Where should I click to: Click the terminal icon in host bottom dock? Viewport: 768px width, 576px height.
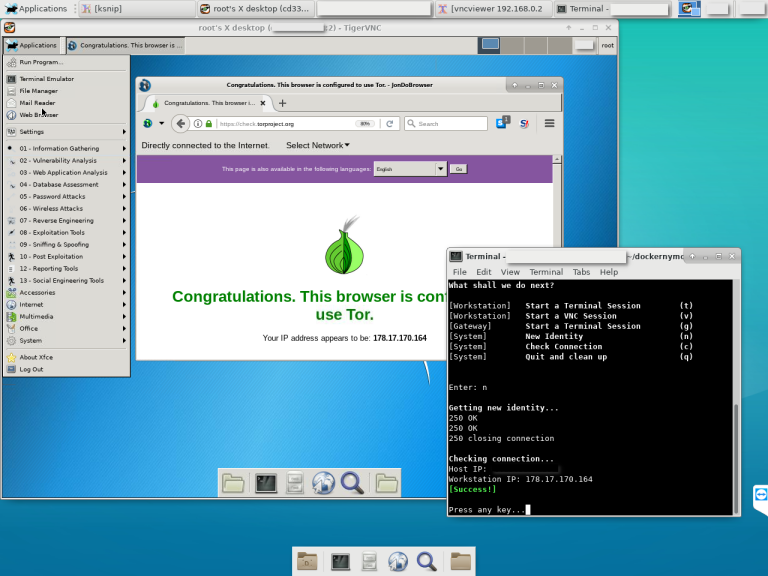coord(340,561)
